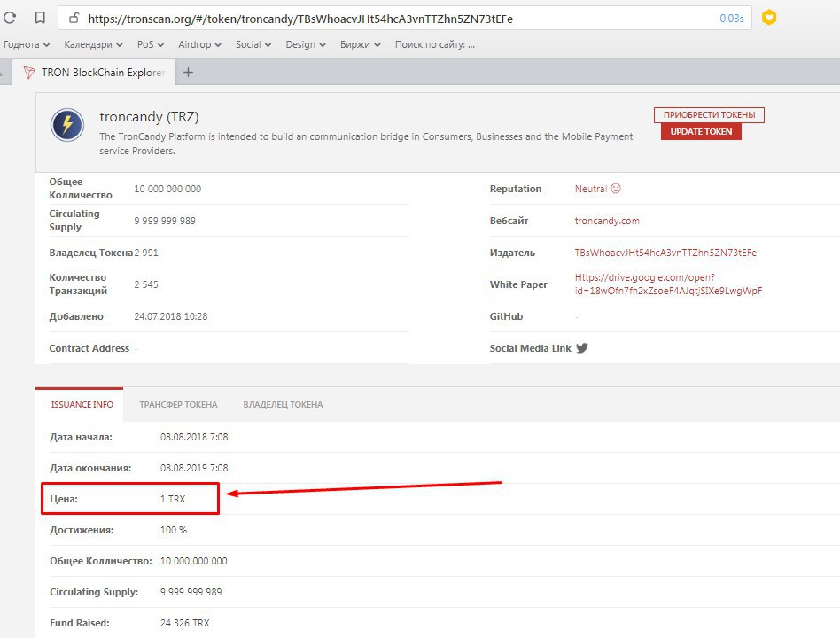
Task: Click the troncandy lightning bolt logo
Action: 67,125
